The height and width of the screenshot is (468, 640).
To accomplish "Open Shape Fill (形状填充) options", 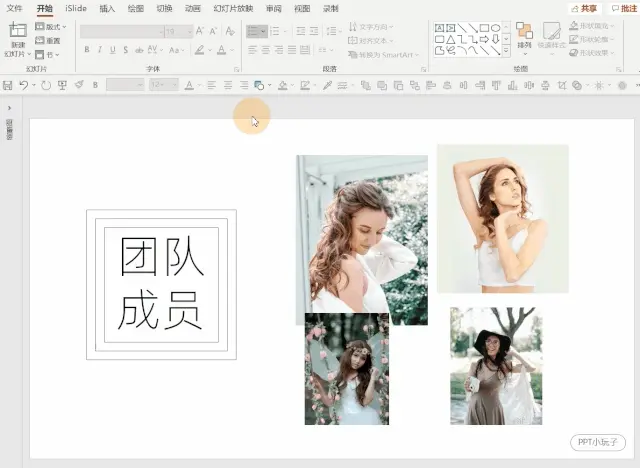I will [x=591, y=26].
